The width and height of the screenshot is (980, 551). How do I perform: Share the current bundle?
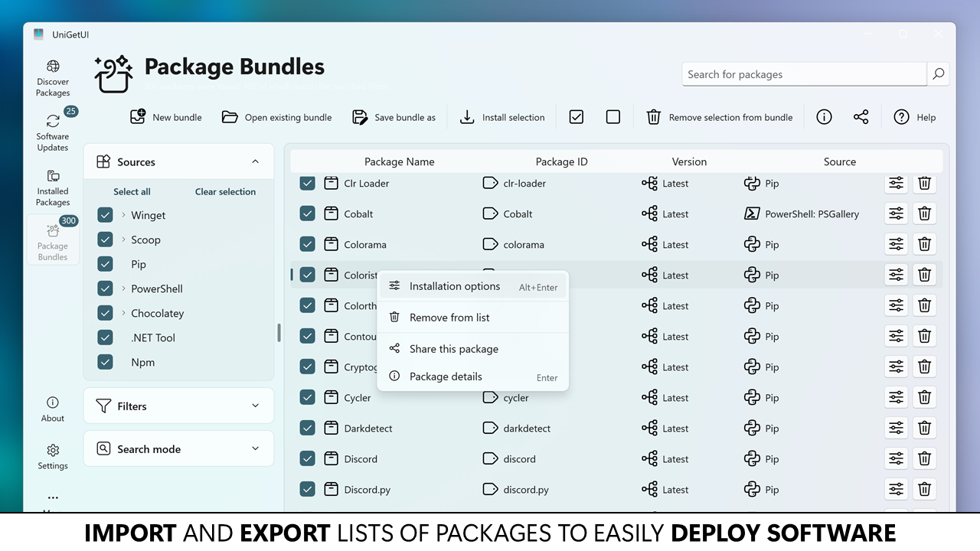(861, 116)
